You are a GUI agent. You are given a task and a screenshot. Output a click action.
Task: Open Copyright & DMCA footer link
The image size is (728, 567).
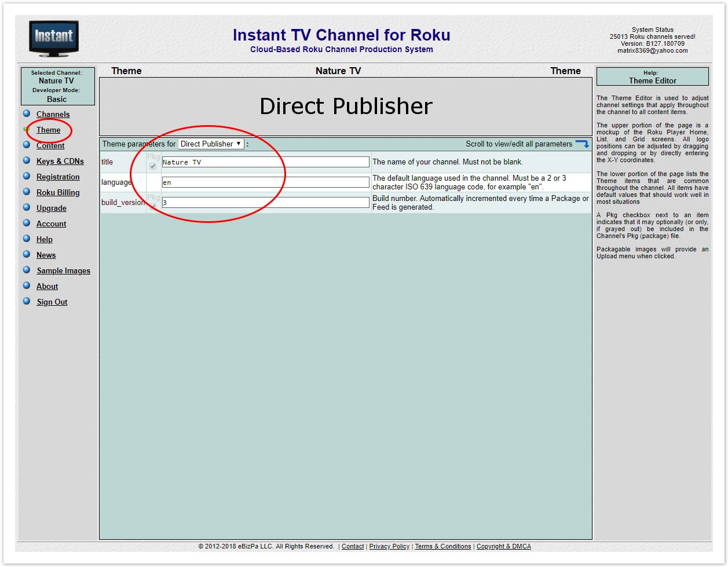coord(504,546)
